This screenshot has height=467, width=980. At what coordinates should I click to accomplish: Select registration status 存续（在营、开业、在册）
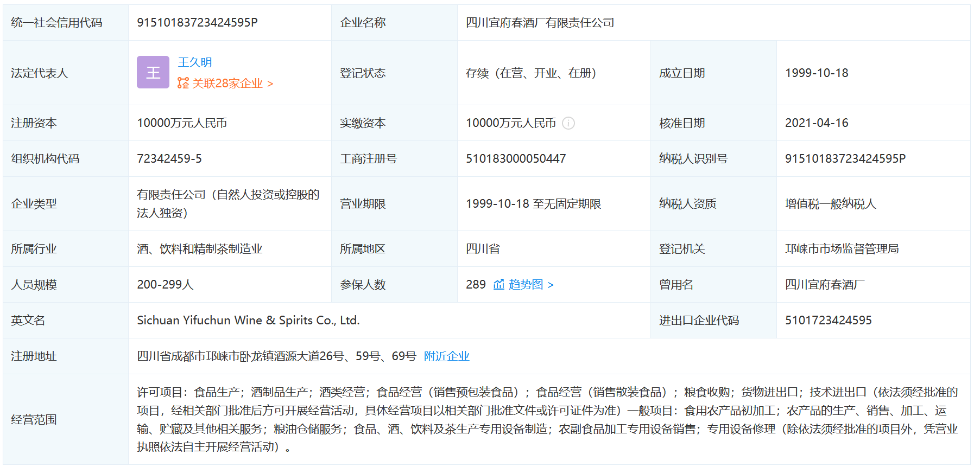click(x=531, y=73)
